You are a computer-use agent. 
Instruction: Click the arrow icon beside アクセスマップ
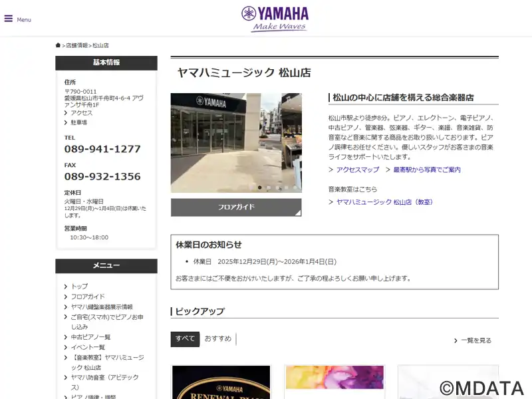tap(331, 170)
